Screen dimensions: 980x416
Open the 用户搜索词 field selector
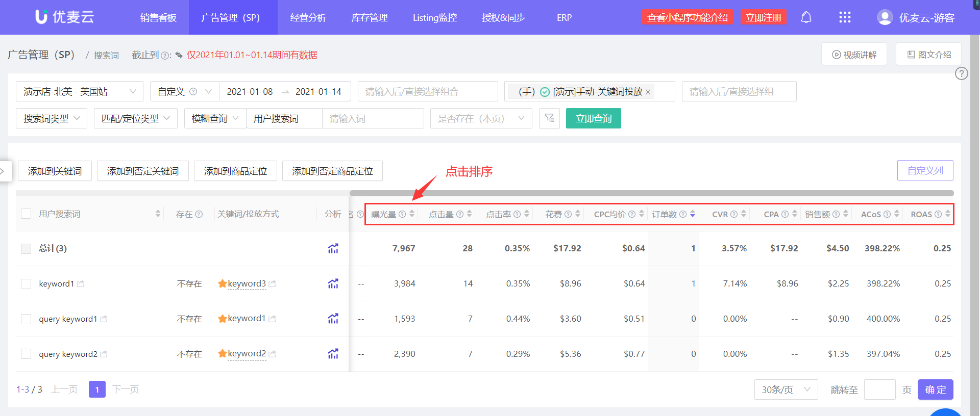[x=284, y=118]
